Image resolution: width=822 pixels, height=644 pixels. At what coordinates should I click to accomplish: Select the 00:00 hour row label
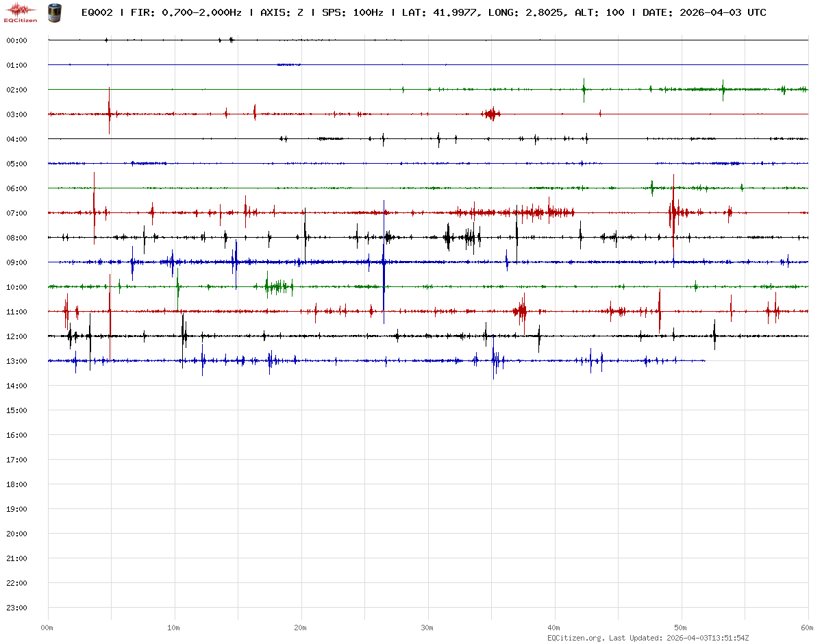click(16, 40)
